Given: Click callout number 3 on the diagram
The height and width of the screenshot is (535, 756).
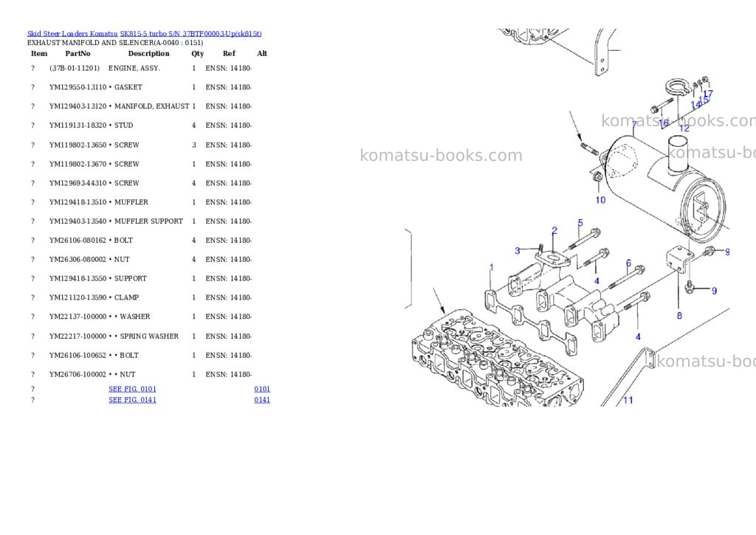Looking at the screenshot, I should tap(518, 251).
